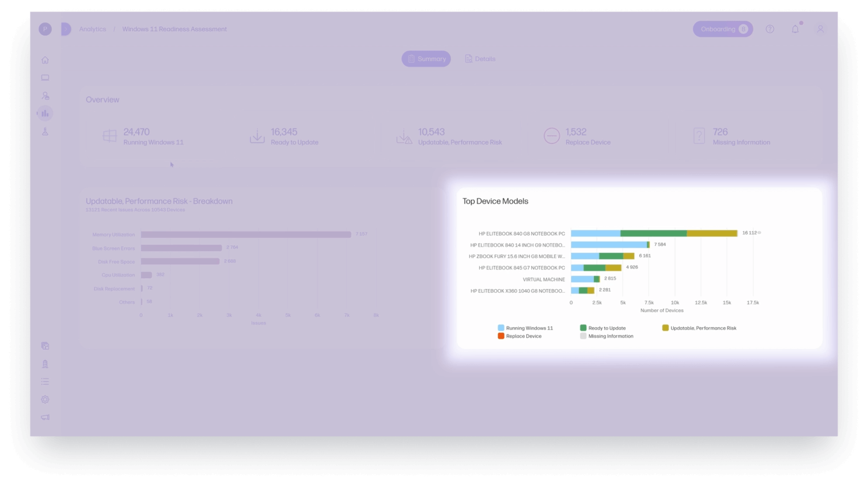Viewport: 868px width, 485px height.
Task: Click the yellow segment of HP EliteBook 840 G8 bar
Action: (712, 233)
